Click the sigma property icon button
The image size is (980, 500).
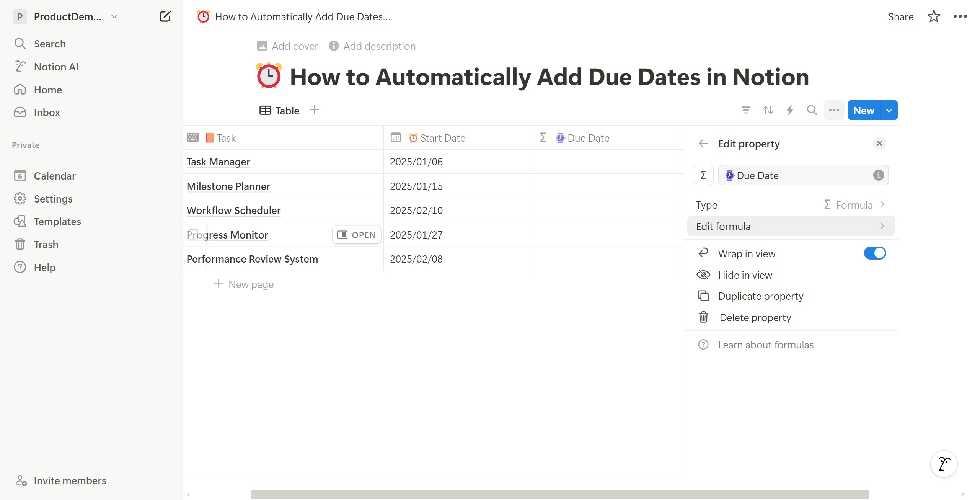pyautogui.click(x=703, y=175)
